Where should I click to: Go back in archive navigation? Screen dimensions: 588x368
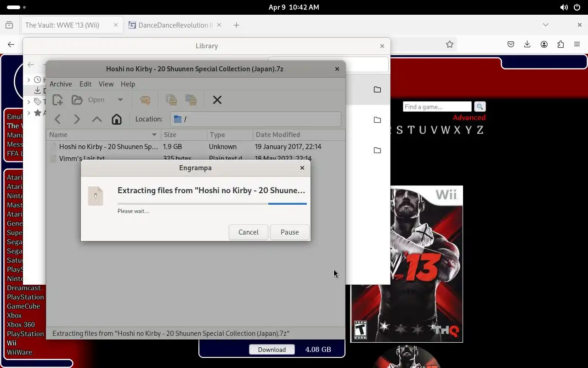pos(58,120)
